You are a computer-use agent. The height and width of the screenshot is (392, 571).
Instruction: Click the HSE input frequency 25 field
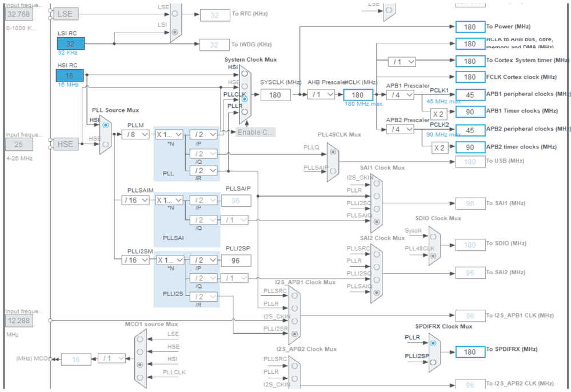coord(19,145)
